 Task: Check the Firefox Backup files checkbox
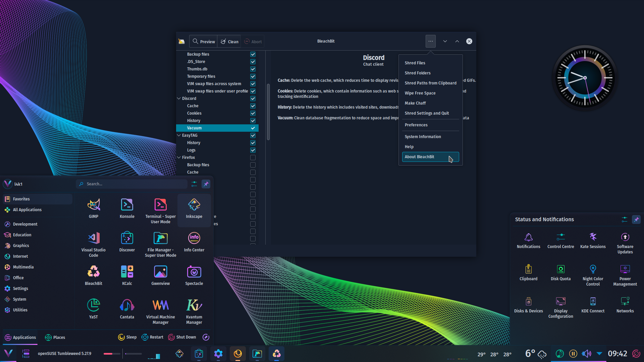click(x=253, y=165)
